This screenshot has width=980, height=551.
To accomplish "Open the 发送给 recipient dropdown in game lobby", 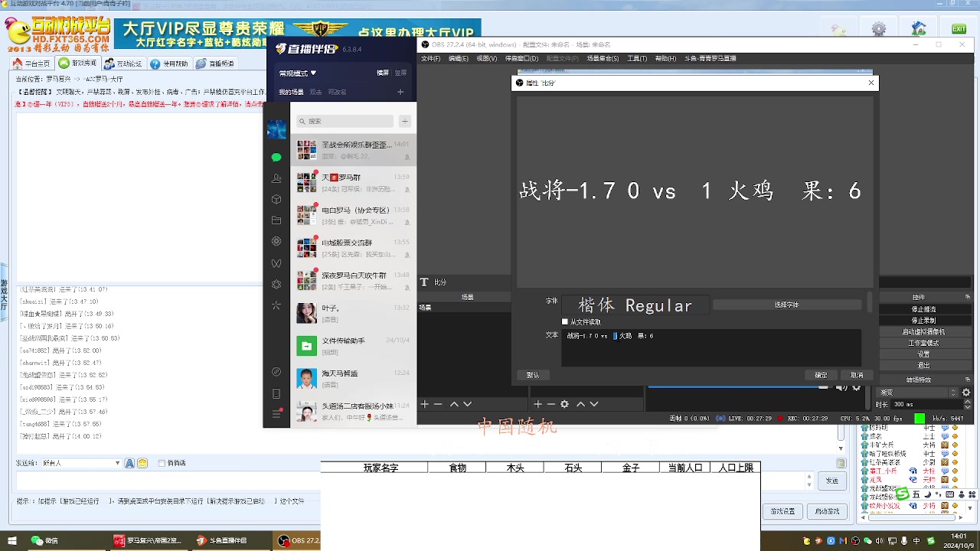I will (81, 463).
